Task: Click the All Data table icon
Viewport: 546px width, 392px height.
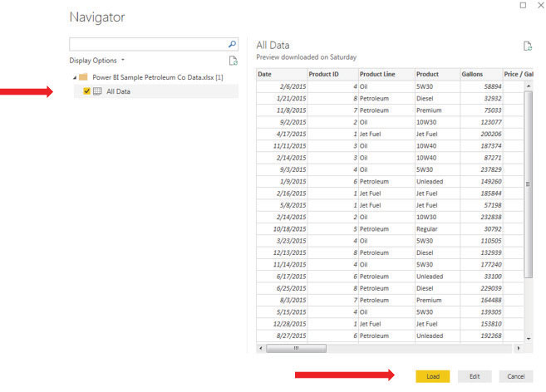Action: tap(97, 91)
